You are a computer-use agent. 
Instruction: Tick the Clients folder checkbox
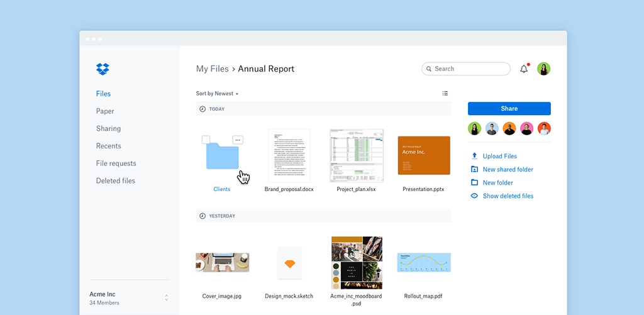[206, 140]
